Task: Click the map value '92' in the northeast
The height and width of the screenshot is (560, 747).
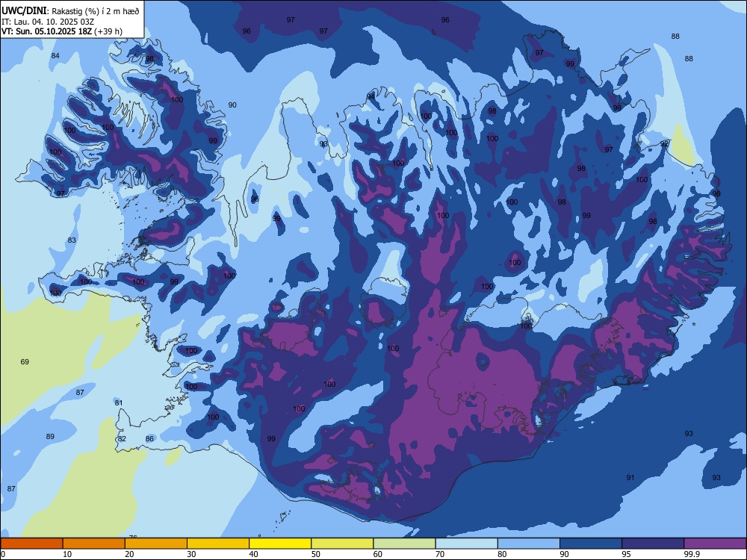Action: coord(664,144)
